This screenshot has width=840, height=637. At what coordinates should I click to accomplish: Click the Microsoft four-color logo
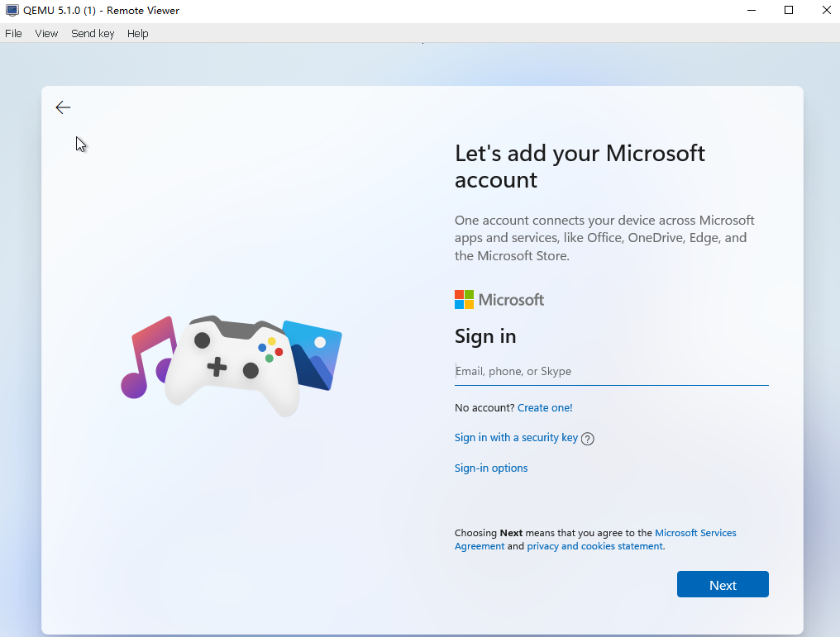[464, 300]
